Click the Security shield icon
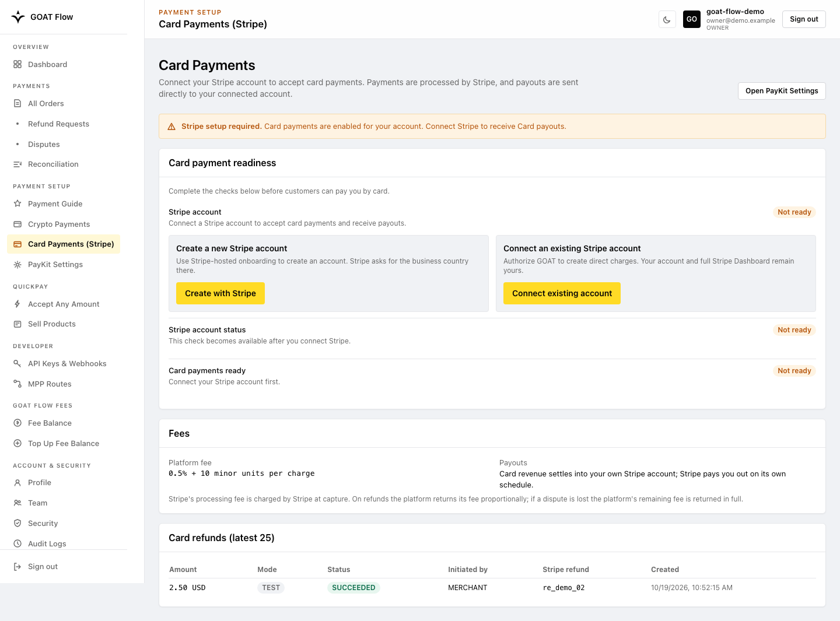This screenshot has height=621, width=840. pyautogui.click(x=17, y=523)
